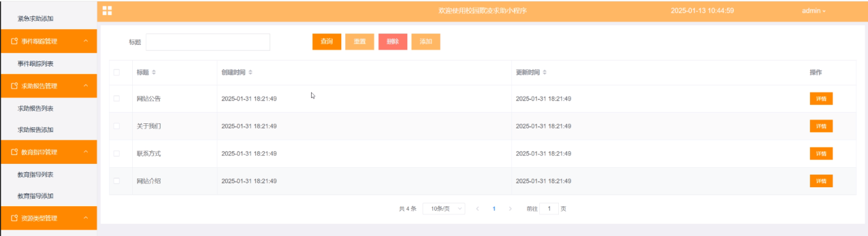Click the 查询 search button
This screenshot has width=868, height=236.
[327, 42]
